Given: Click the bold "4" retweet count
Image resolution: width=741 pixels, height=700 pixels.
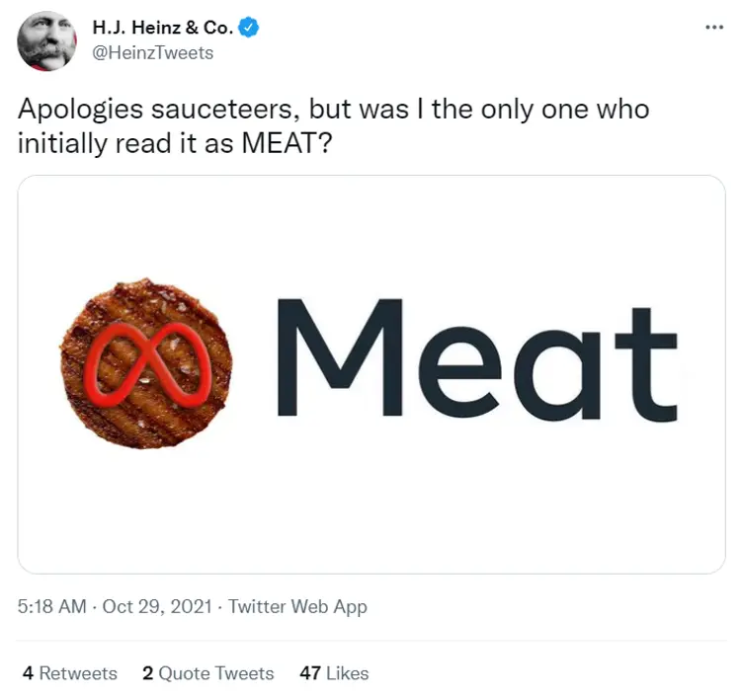Looking at the screenshot, I should click(28, 673).
